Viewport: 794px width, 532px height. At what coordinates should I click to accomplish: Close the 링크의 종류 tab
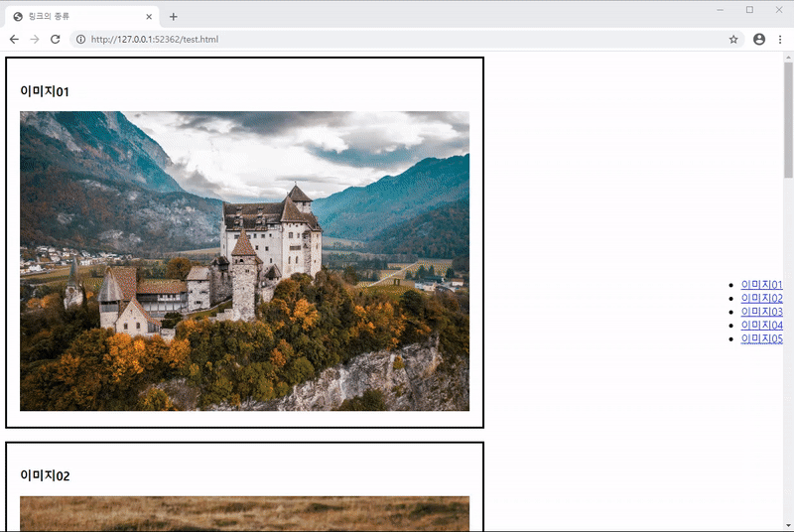coord(149,17)
